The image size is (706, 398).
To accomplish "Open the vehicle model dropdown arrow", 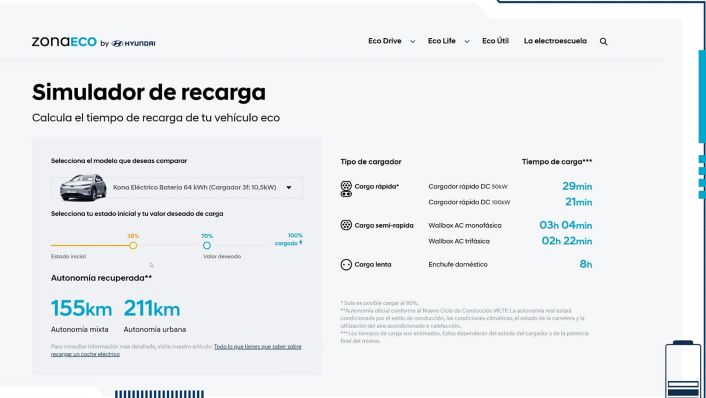I will [x=289, y=188].
